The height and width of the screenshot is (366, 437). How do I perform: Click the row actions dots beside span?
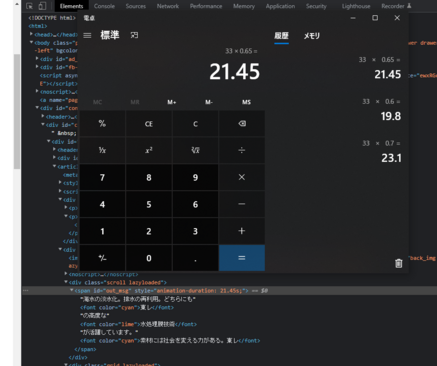pos(26,291)
